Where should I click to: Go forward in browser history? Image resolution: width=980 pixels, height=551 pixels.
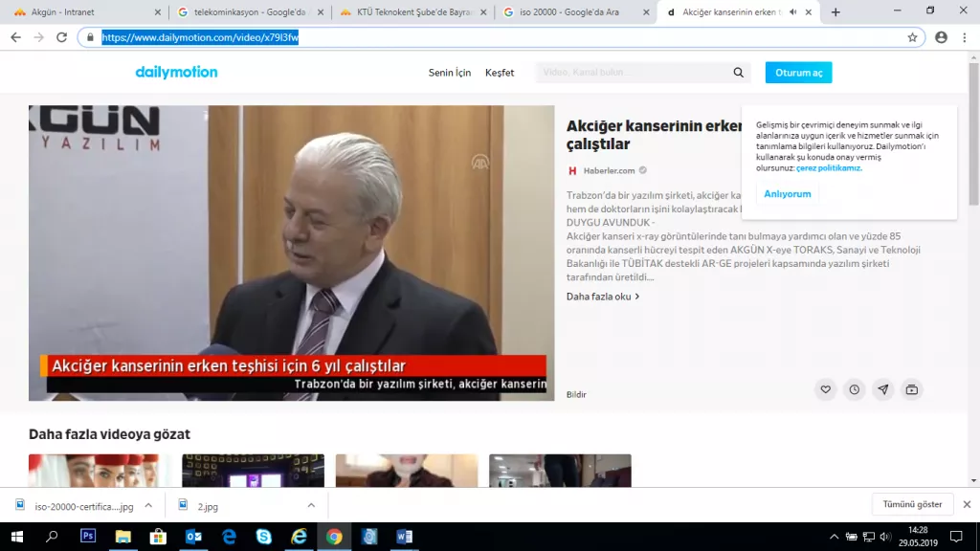coord(38,37)
